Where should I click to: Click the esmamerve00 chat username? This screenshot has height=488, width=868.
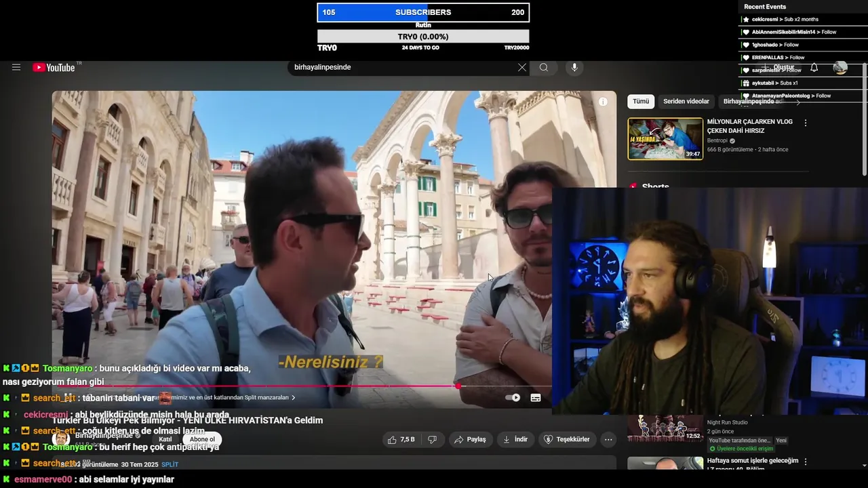(x=43, y=479)
